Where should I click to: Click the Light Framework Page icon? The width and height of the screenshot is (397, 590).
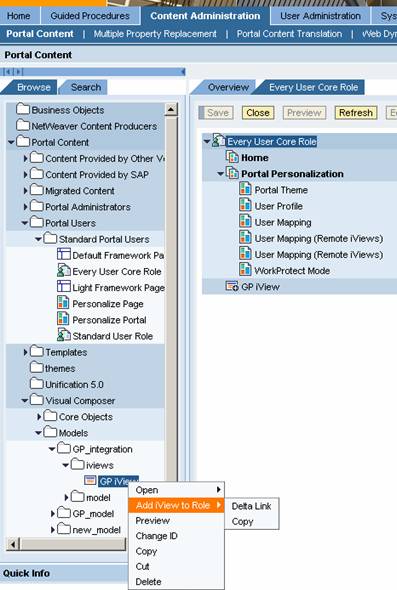click(x=64, y=287)
